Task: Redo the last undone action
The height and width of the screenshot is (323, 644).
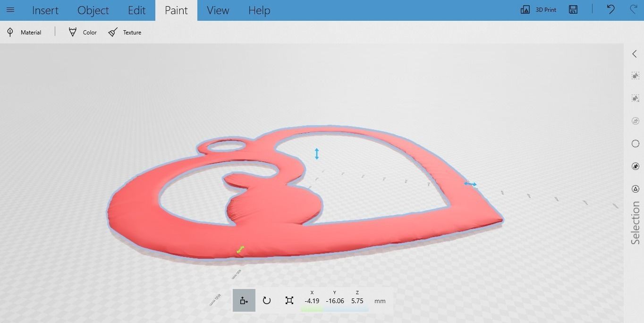Action: 634,9
